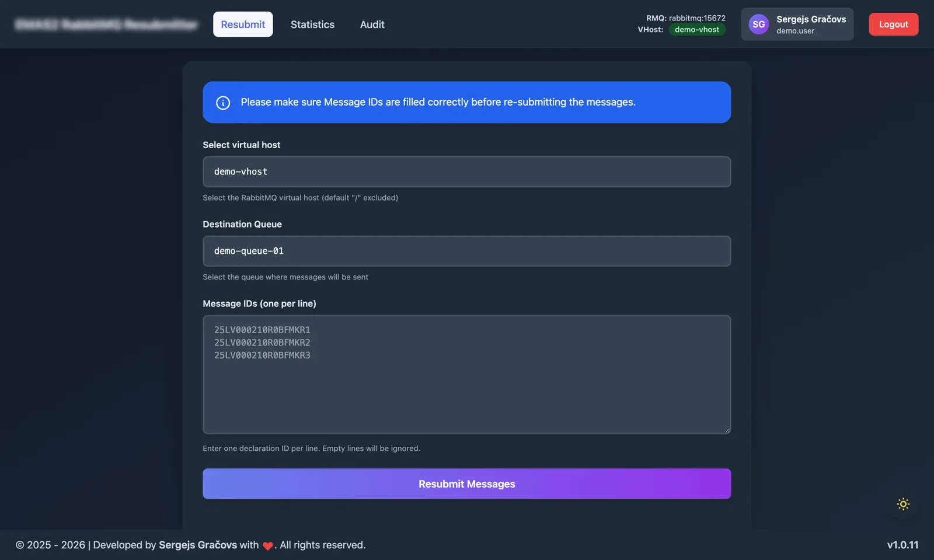Image resolution: width=934 pixels, height=560 pixels.
Task: Click the resize handle of the Message IDs box
Action: point(727,430)
